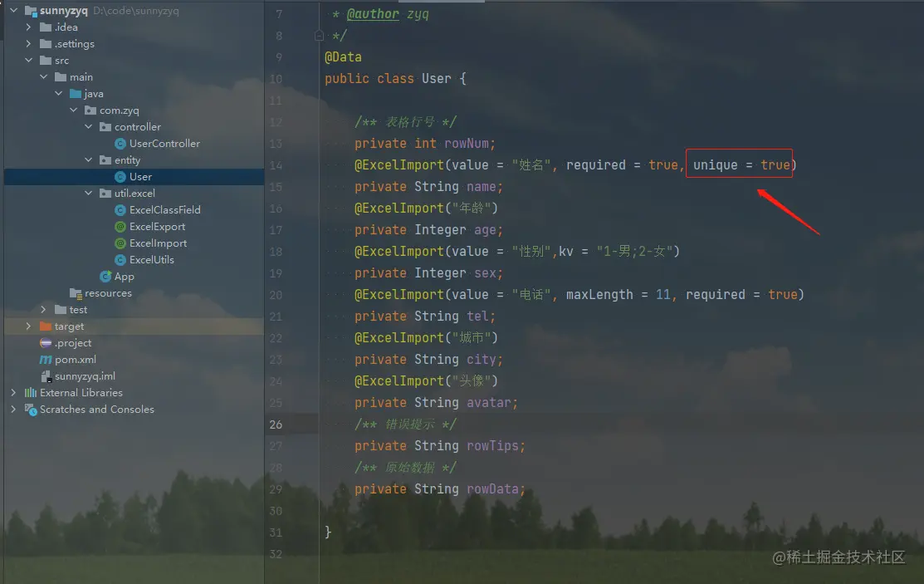Open UserController in the project tree

[x=164, y=144]
